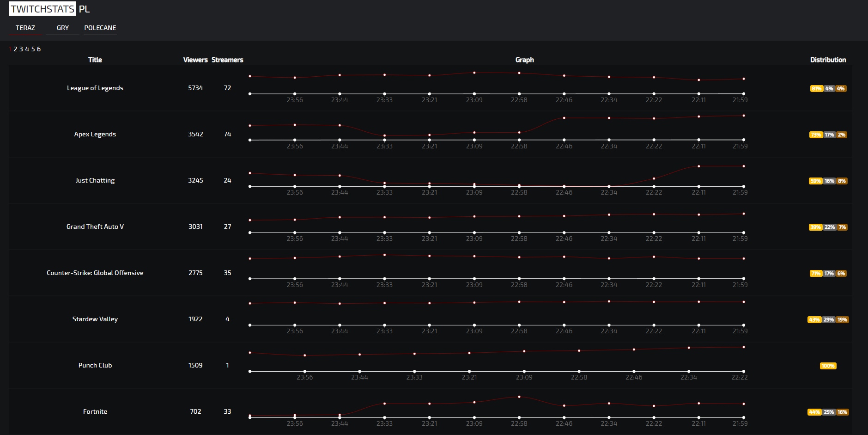View the Just Chatting category
This screenshot has height=435, width=868.
95,180
